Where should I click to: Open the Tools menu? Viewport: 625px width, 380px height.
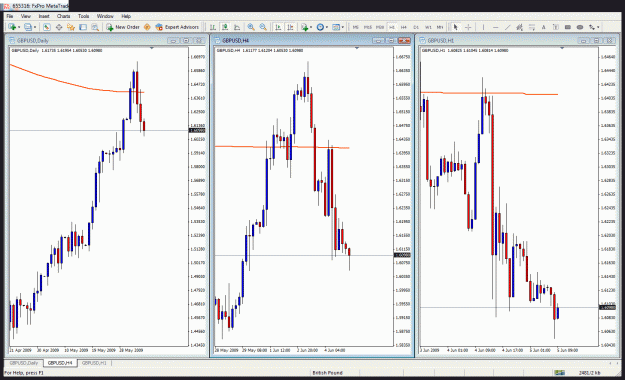pos(83,16)
